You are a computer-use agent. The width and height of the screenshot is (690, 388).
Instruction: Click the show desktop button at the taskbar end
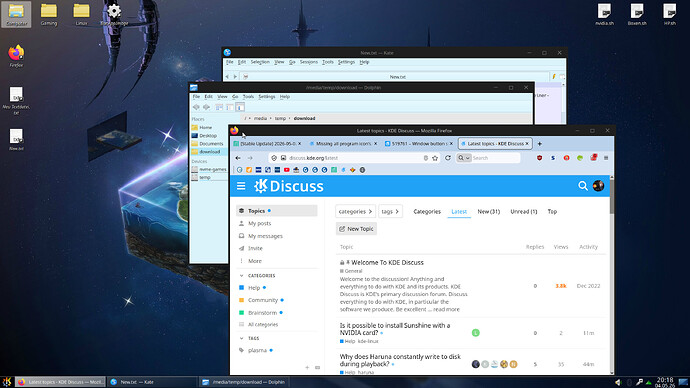click(683, 382)
